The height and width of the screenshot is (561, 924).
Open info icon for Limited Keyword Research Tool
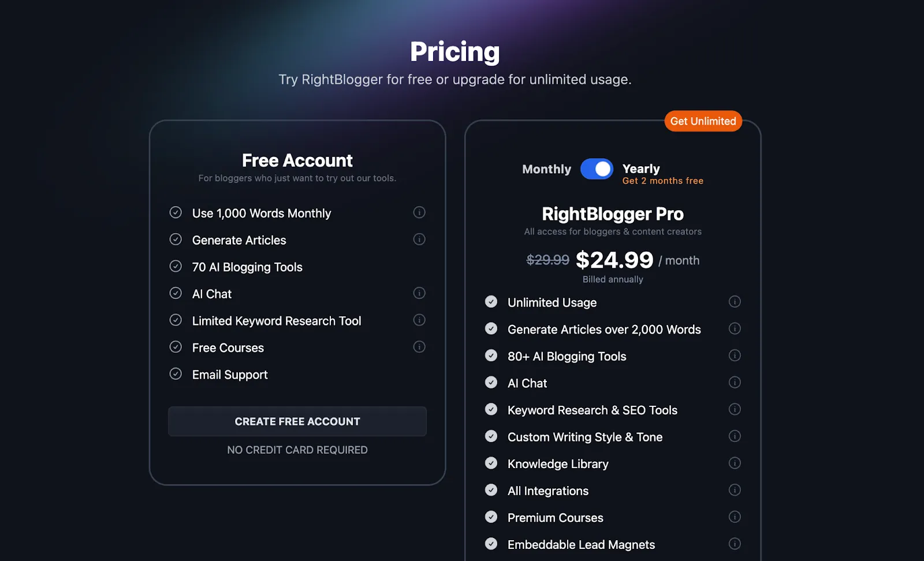(419, 320)
